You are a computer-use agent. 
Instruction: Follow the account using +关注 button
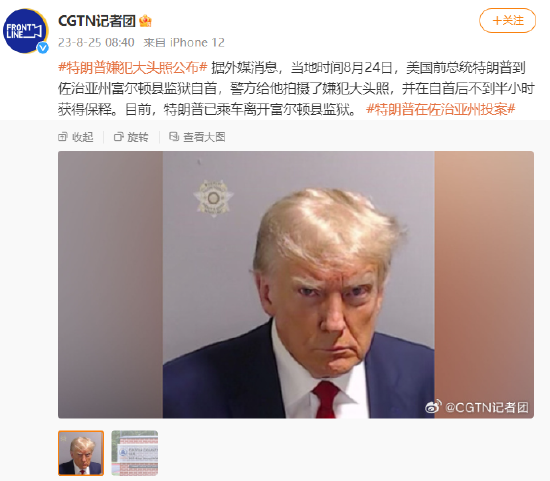(508, 21)
